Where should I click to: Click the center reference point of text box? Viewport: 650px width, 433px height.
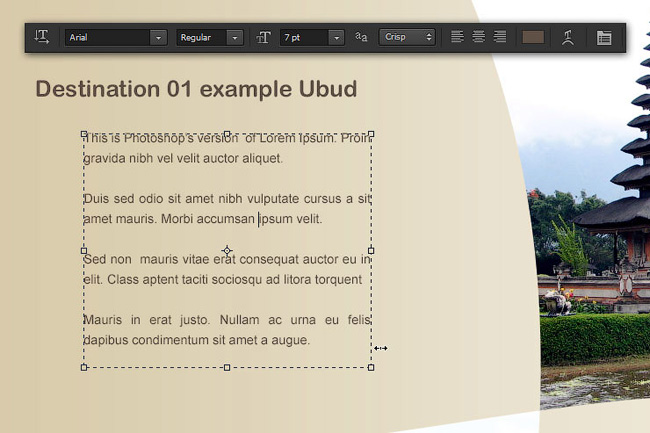coord(227,250)
